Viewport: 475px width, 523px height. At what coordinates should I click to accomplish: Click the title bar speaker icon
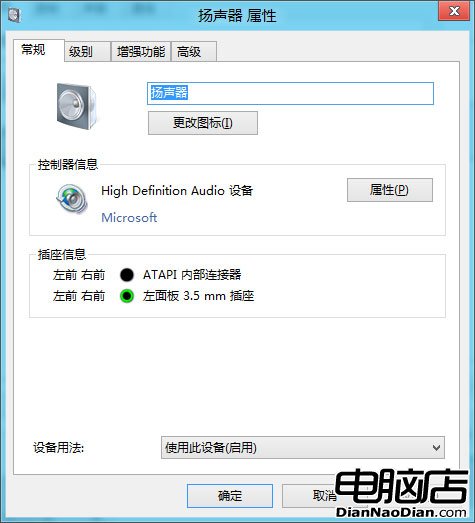pos(14,15)
